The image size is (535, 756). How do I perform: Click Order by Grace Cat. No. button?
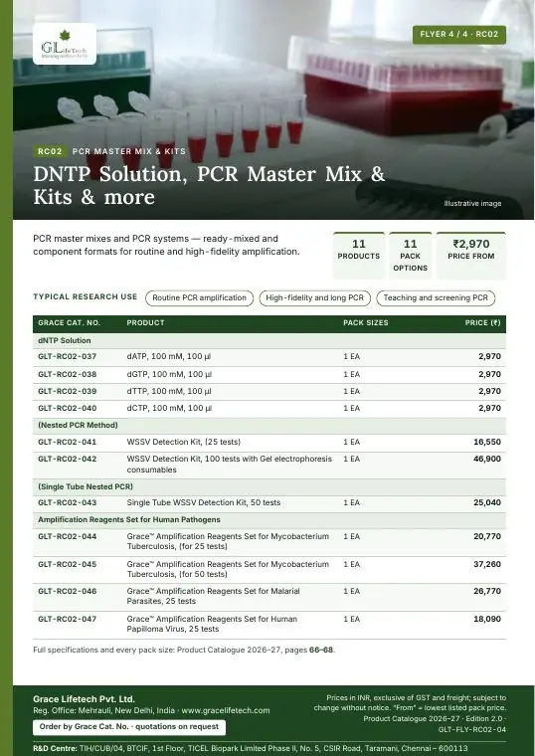pos(129,727)
